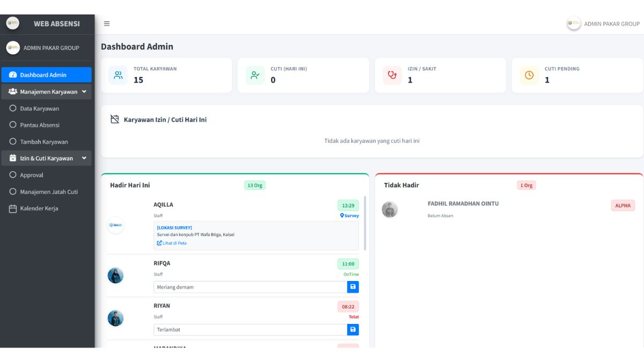
Task: Click Fadhil Ramadhan Ointu's profile photo
Action: [x=390, y=210]
